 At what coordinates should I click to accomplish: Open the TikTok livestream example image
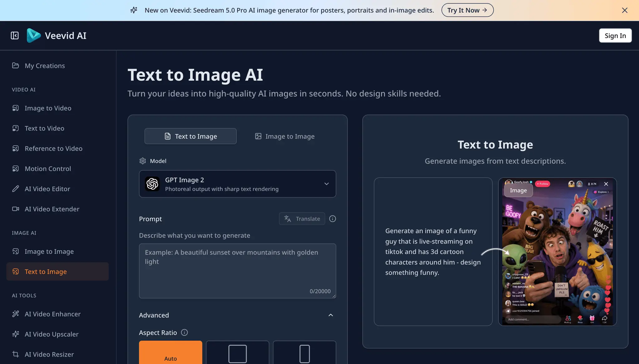pyautogui.click(x=557, y=252)
